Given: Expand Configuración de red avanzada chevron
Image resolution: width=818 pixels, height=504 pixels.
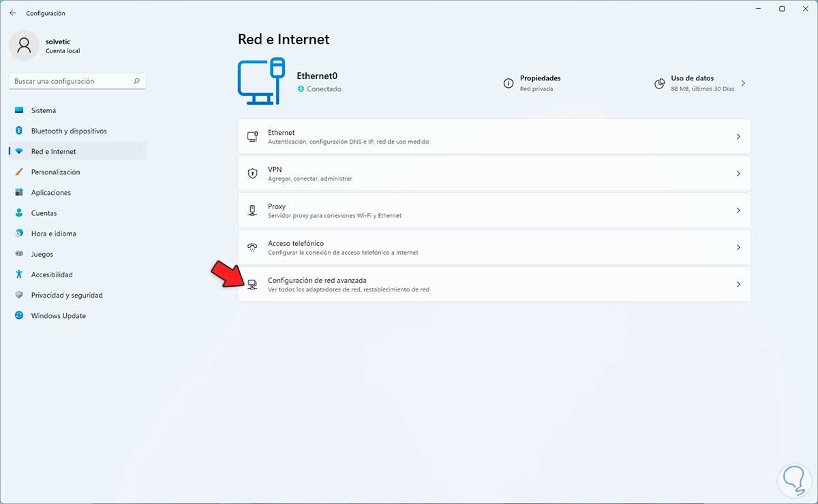Looking at the screenshot, I should (738, 284).
